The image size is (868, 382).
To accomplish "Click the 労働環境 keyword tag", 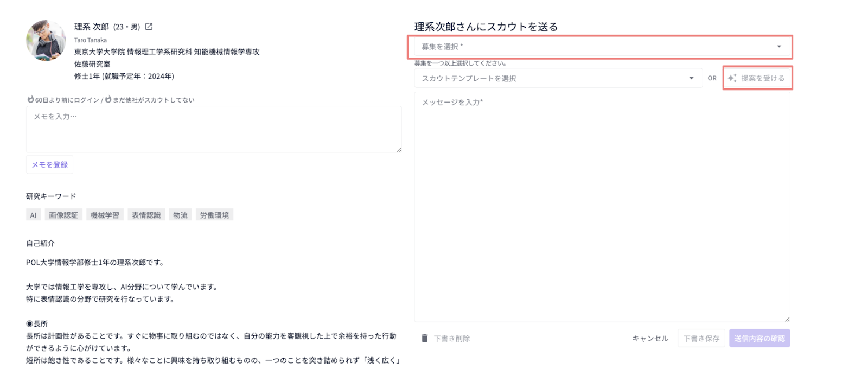I will (214, 215).
